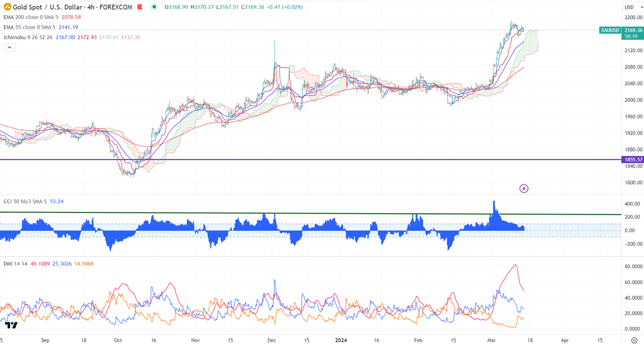The height and width of the screenshot is (344, 644).
Task: Click the TradingView logo in bottom corner
Action: click(11, 325)
